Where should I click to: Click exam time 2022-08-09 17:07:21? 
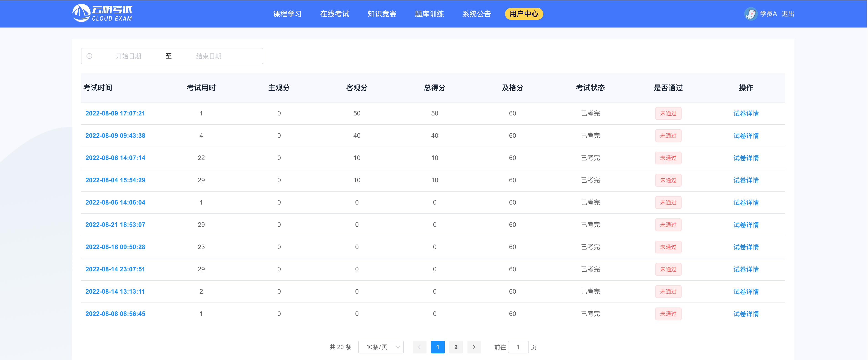[x=115, y=113]
